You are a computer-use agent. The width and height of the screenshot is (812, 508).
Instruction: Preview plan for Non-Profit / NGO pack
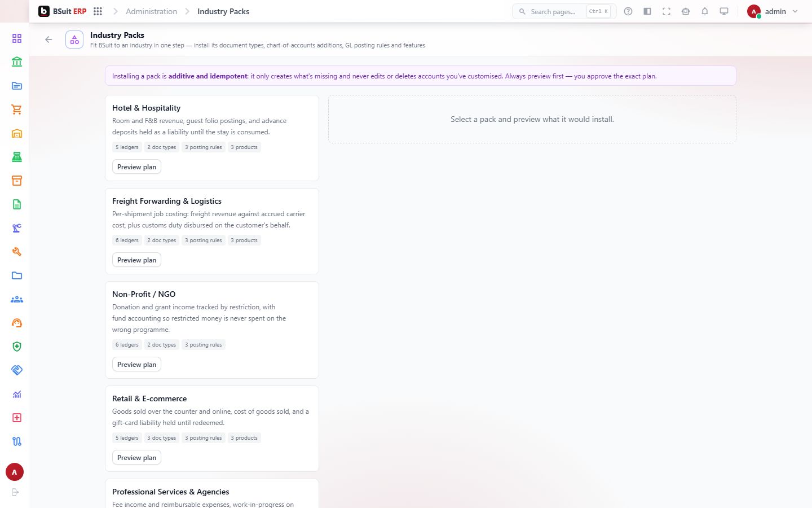point(137,365)
